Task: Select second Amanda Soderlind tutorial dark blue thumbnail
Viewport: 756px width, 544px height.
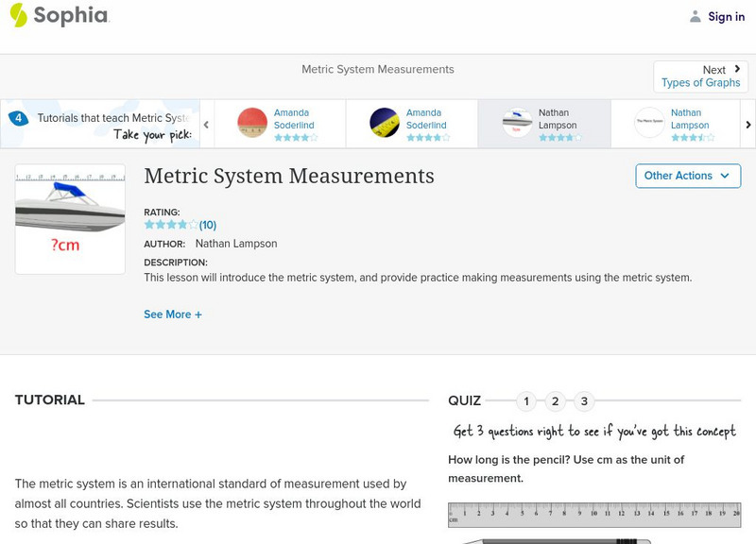Action: [385, 123]
